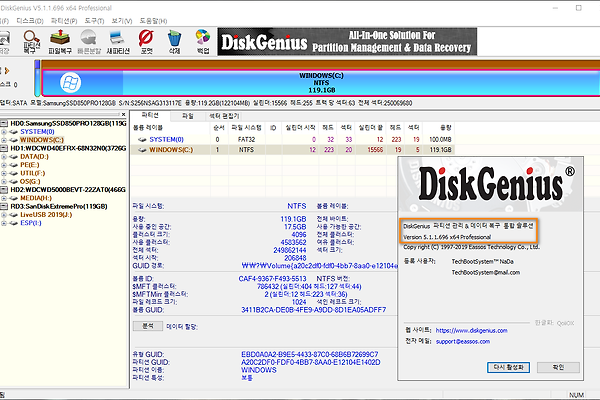Open the 도움말(H) menu
The image size is (600, 400).
pos(153,21)
